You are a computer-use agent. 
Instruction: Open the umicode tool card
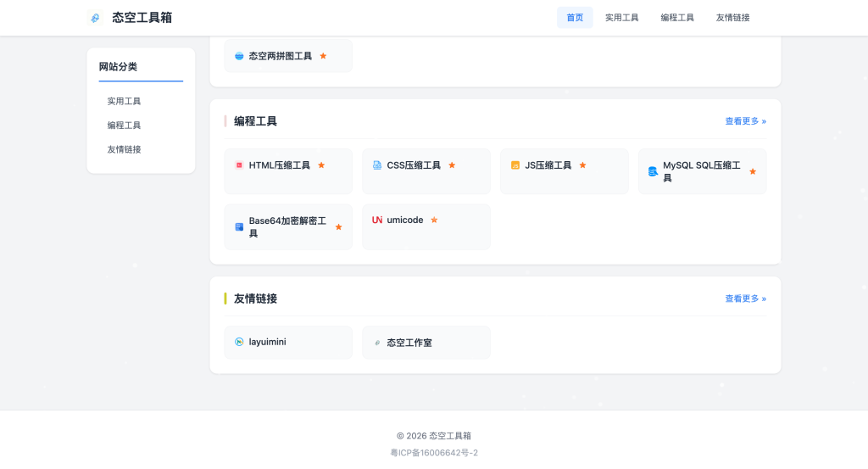coord(426,227)
